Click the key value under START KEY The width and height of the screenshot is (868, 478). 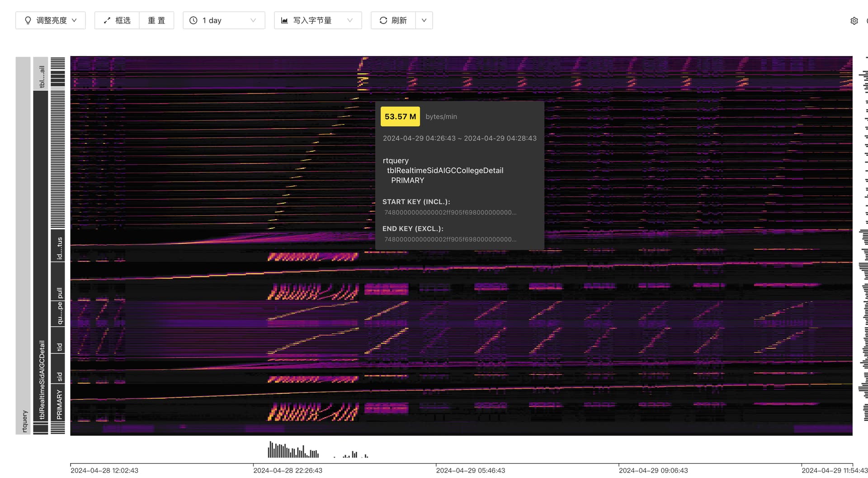[450, 213]
